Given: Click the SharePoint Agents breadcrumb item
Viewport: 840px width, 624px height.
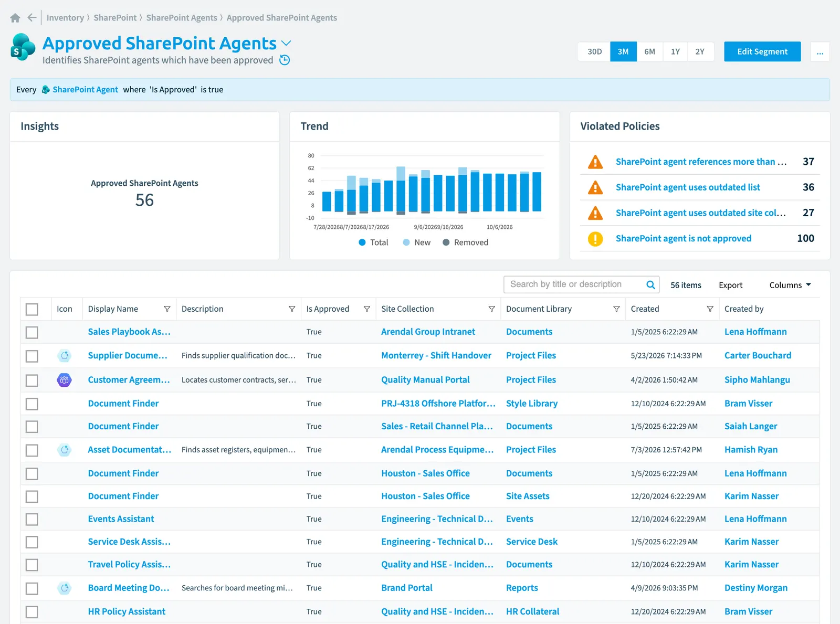Looking at the screenshot, I should tap(182, 18).
